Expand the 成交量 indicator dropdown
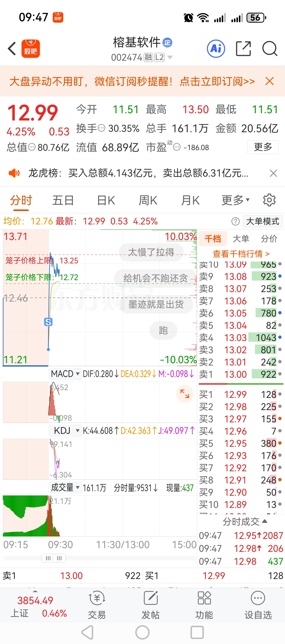 tap(65, 487)
